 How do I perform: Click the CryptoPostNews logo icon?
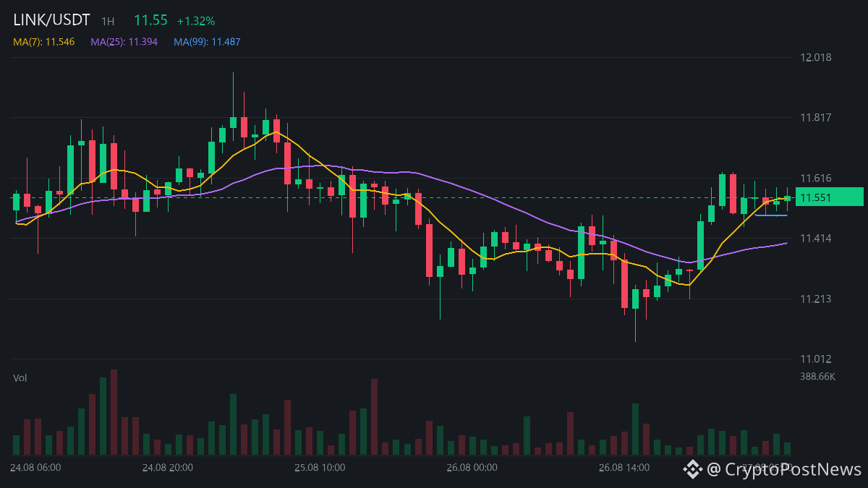(x=693, y=469)
